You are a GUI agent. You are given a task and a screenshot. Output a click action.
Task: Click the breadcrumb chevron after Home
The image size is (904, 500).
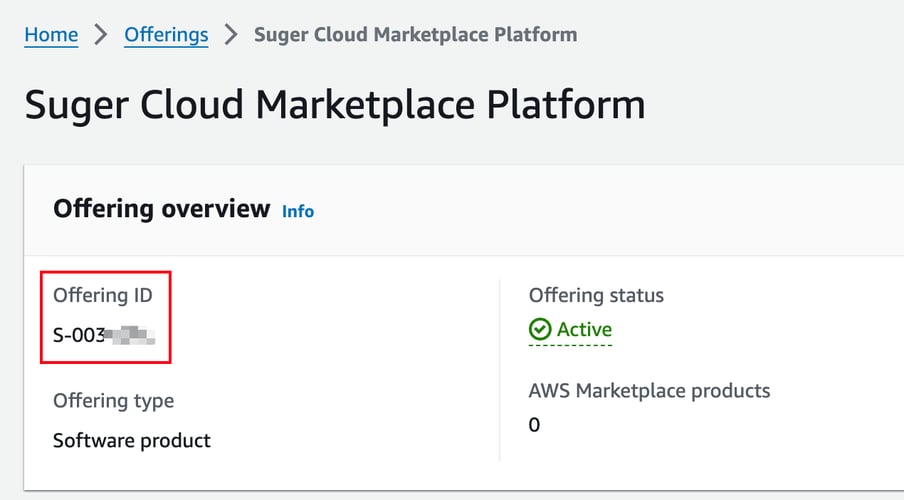point(100,35)
